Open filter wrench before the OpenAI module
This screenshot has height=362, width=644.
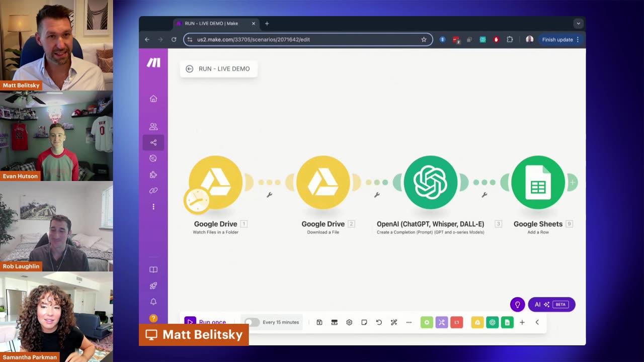[x=377, y=195]
